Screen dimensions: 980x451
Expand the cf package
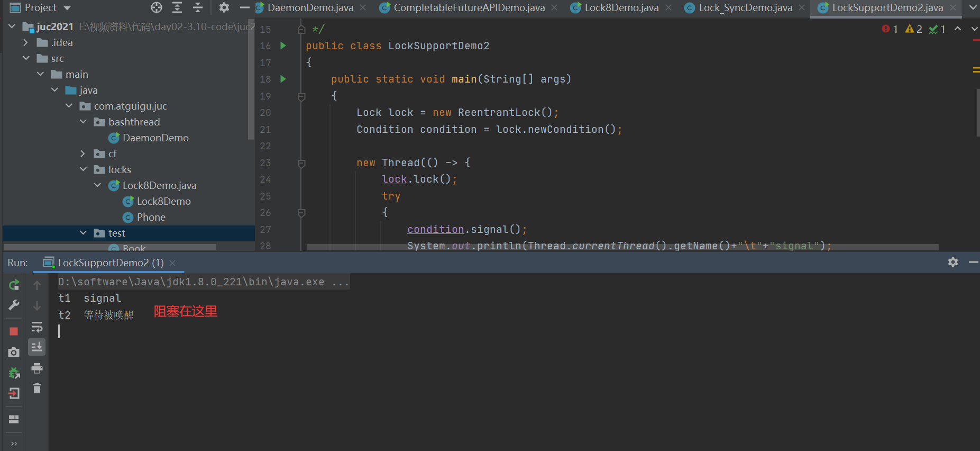point(83,154)
